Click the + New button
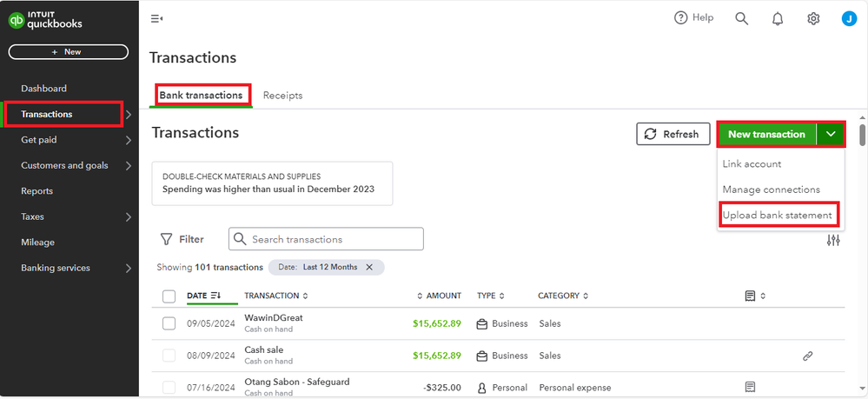868x399 pixels. [68, 51]
